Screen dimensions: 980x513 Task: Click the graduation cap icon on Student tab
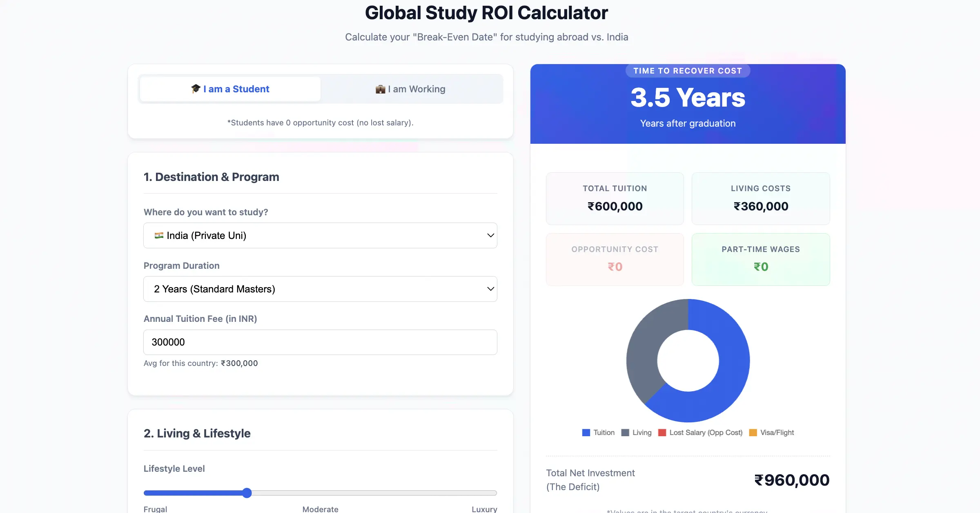tap(196, 89)
